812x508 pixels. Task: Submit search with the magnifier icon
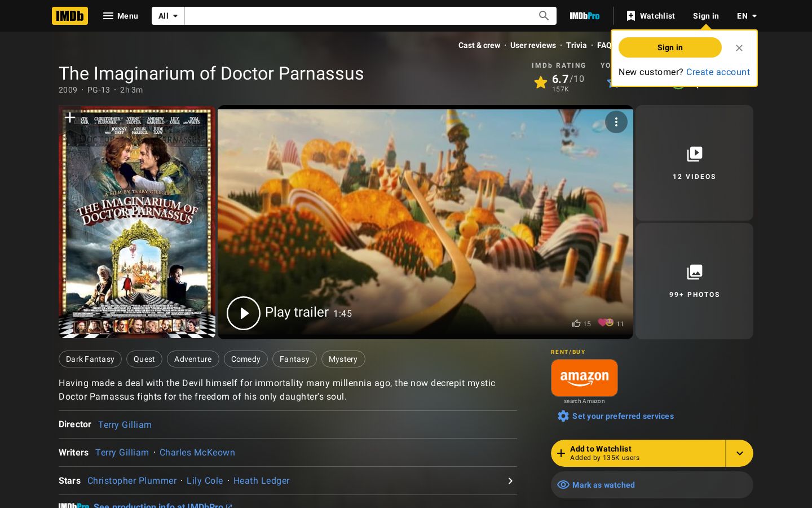(544, 16)
